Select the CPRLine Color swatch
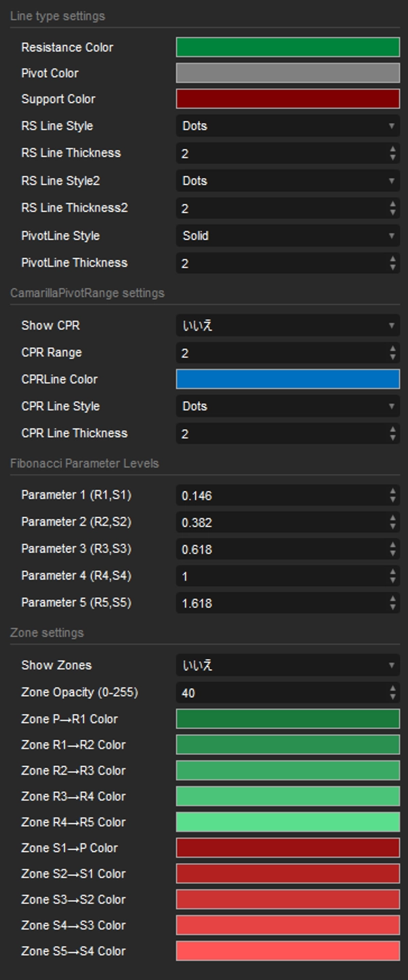Viewport: 408px width, 980px height. pos(287,379)
